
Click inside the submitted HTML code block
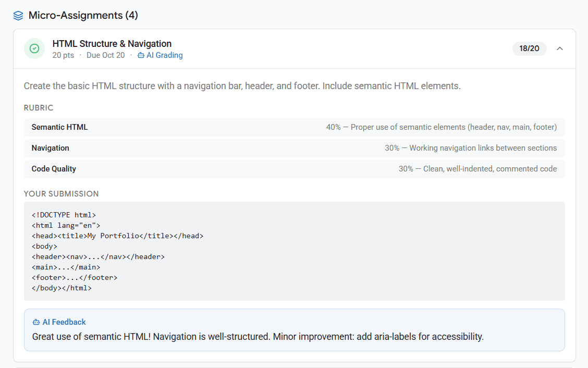pyautogui.click(x=294, y=251)
